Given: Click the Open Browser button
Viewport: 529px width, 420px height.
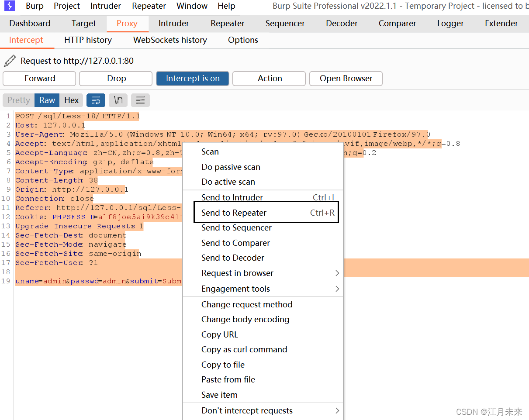Looking at the screenshot, I should [346, 79].
